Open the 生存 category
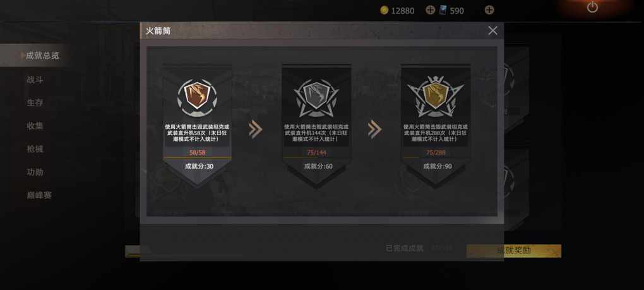This screenshot has width=644, height=290. click(x=35, y=103)
